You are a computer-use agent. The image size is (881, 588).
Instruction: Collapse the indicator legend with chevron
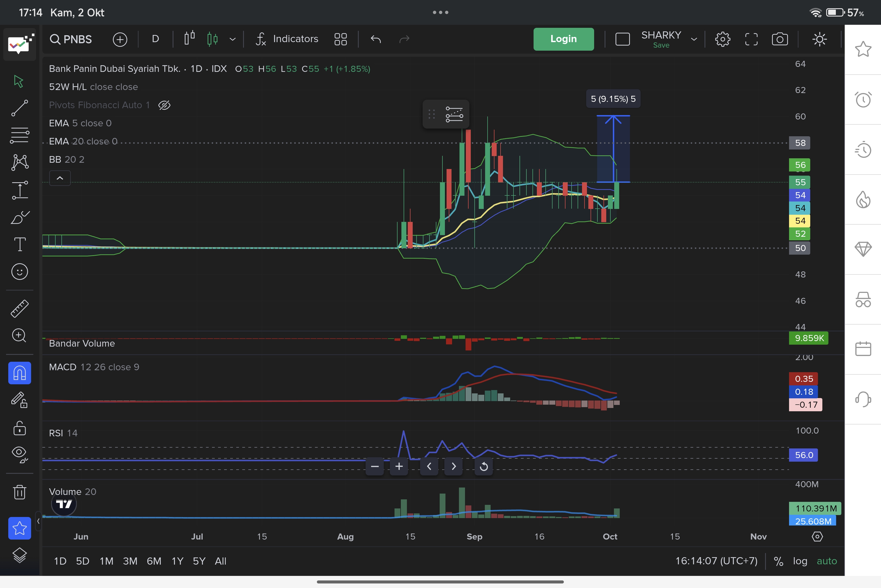pyautogui.click(x=60, y=178)
